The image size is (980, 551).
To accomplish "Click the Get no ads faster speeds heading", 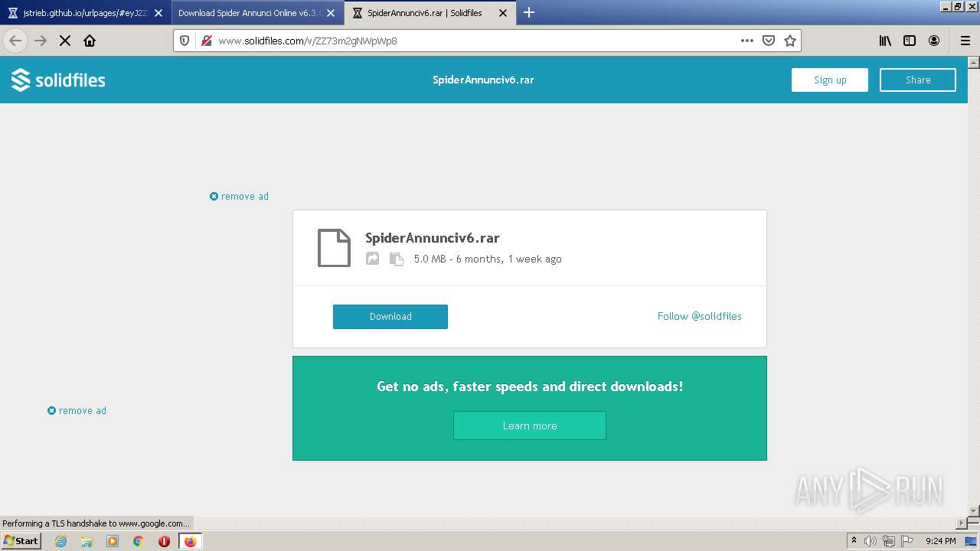I will point(530,386).
